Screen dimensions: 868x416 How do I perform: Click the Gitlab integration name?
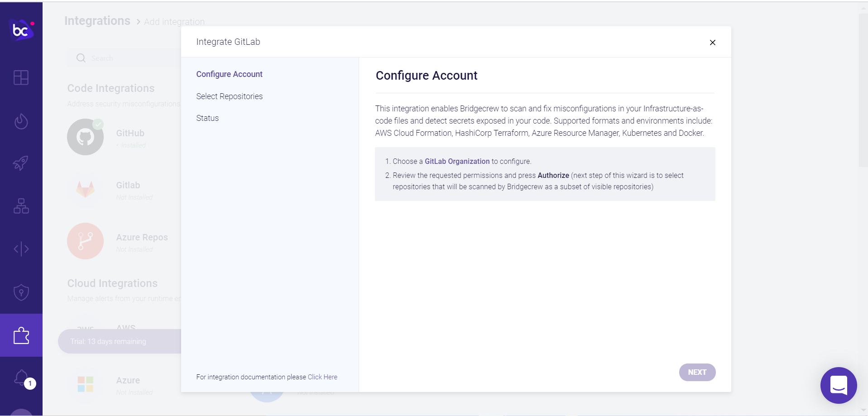(x=128, y=185)
